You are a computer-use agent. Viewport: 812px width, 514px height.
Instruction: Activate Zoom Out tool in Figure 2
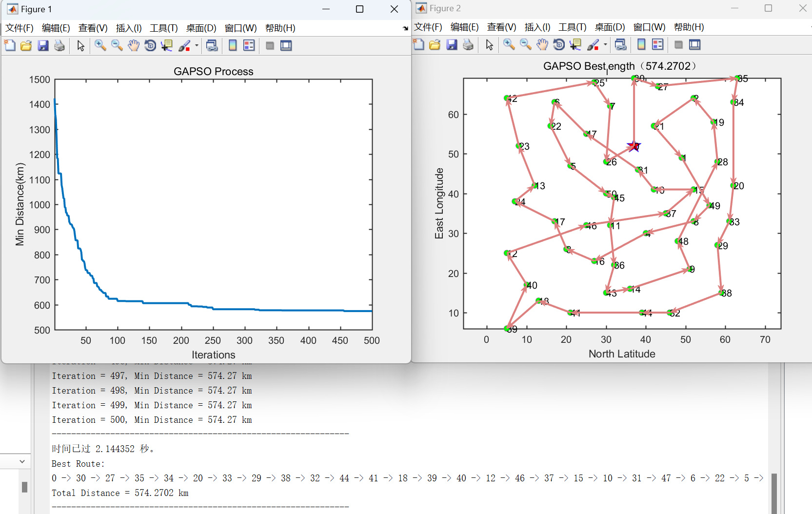(526, 45)
